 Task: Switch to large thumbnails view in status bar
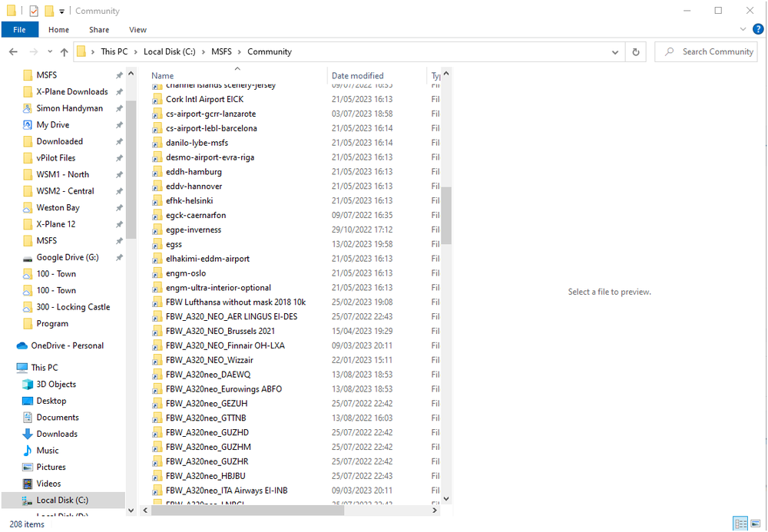755,523
